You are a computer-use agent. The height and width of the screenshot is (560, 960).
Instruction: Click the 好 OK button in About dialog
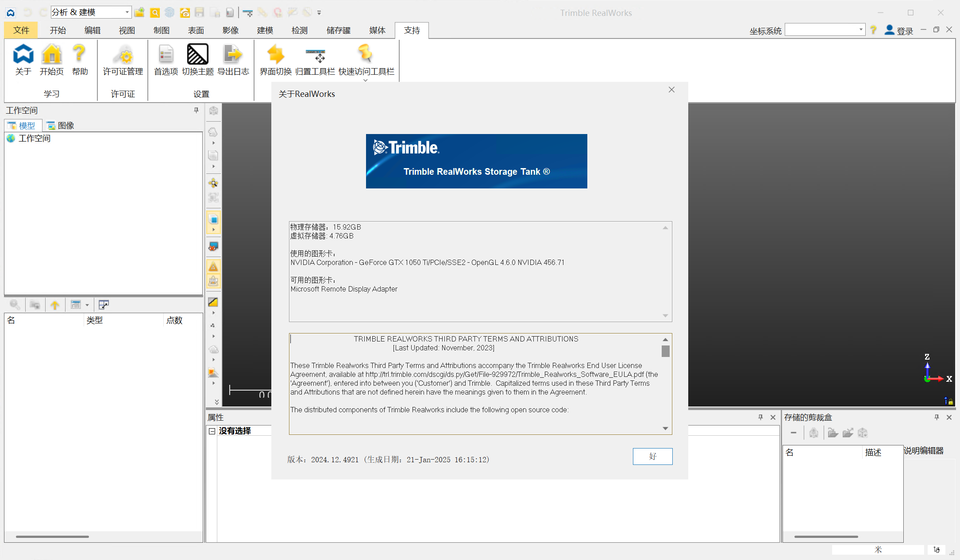[652, 456]
